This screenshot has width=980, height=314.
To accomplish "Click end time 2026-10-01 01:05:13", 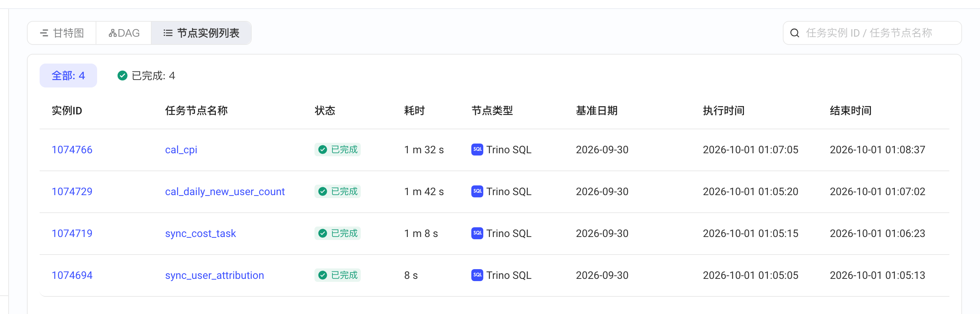I will pyautogui.click(x=878, y=275).
